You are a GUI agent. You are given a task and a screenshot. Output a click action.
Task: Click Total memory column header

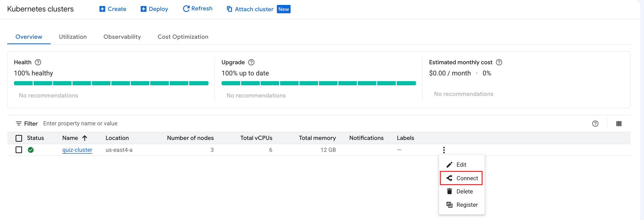[x=317, y=138]
